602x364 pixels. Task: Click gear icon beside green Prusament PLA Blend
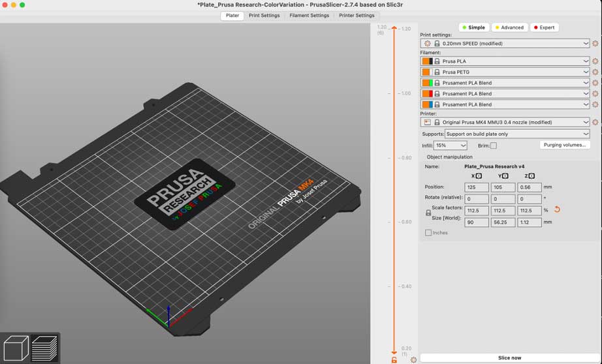(595, 83)
